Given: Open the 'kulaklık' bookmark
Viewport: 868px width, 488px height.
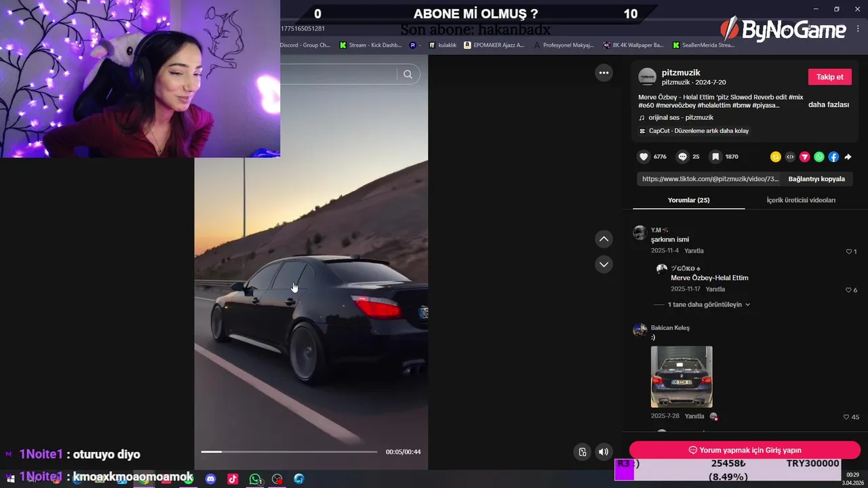Looking at the screenshot, I should (442, 45).
